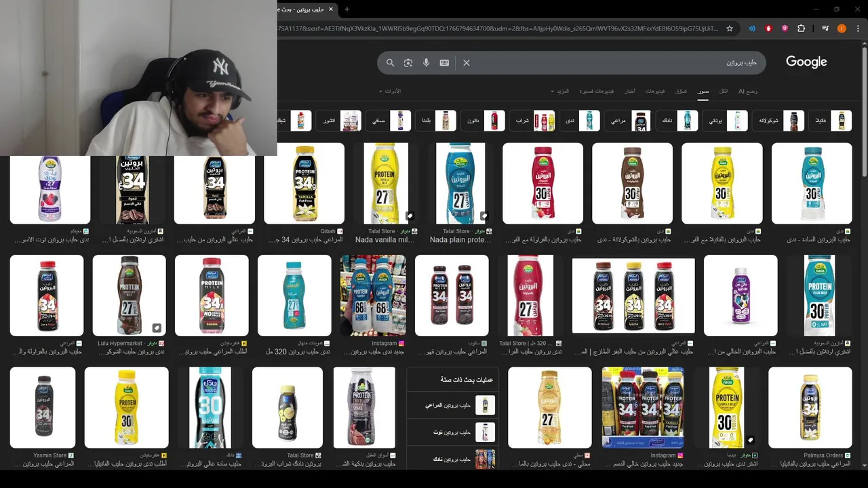Click the product tag badge on Nada plain protein thumbnail
Screen dimensions: 868x488
coord(484,216)
